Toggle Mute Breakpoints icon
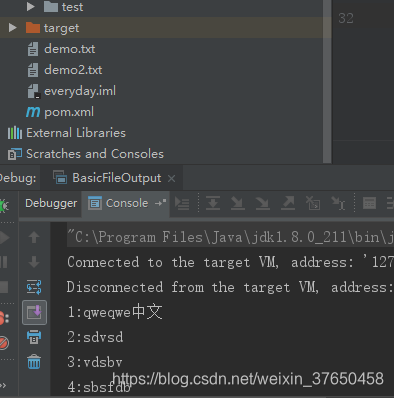 click(4, 343)
